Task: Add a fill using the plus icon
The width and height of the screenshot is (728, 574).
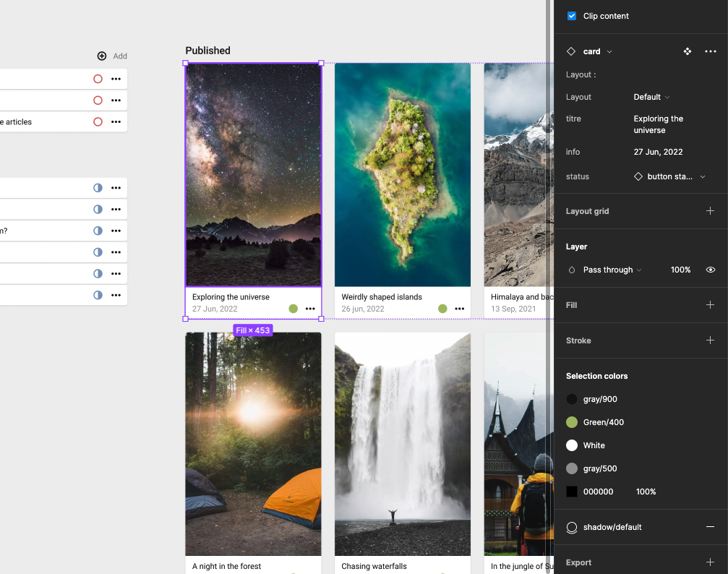Action: [x=710, y=305]
